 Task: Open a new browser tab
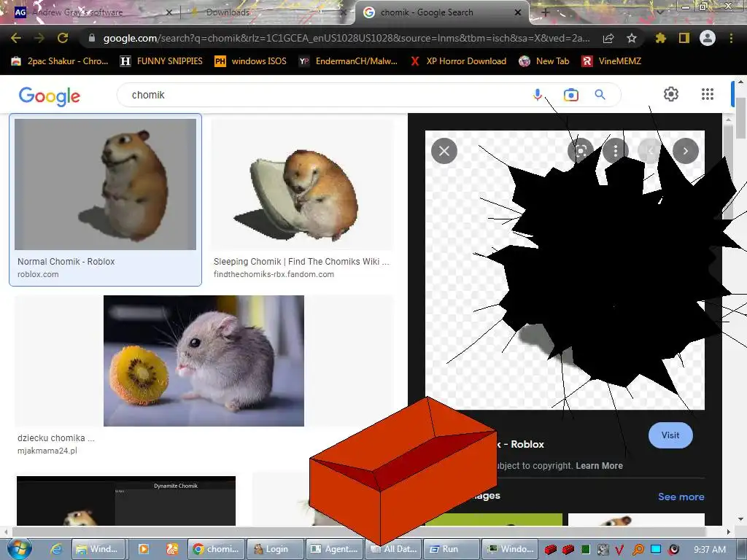tap(546, 13)
